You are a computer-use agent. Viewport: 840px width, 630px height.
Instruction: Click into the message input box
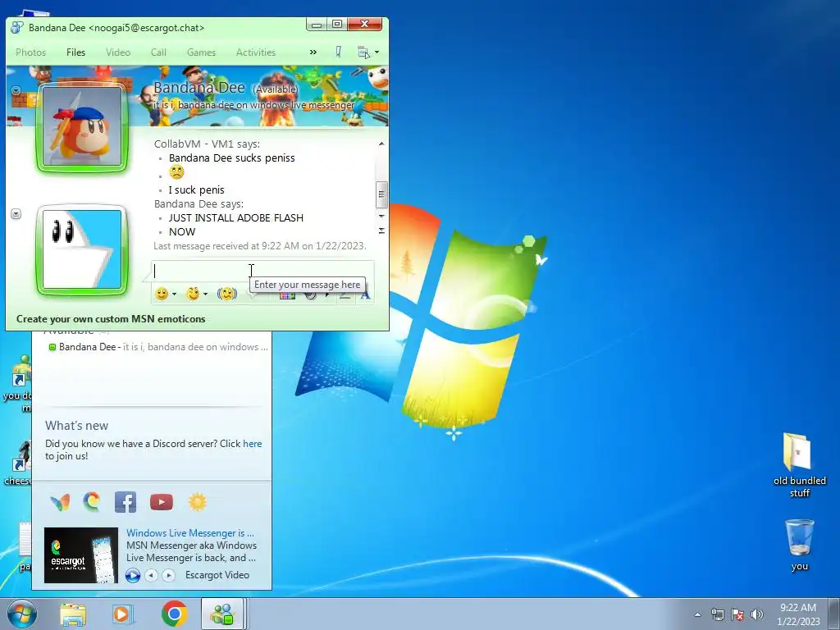263,272
